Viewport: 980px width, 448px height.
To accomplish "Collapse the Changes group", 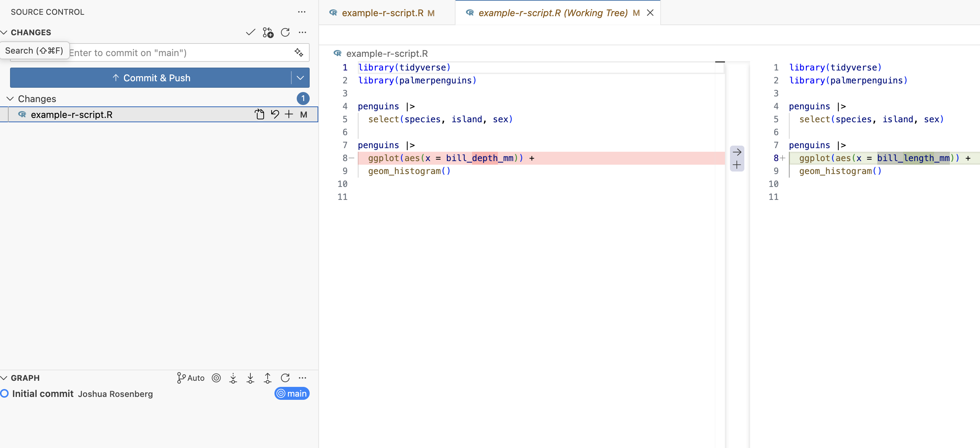I will coord(10,99).
